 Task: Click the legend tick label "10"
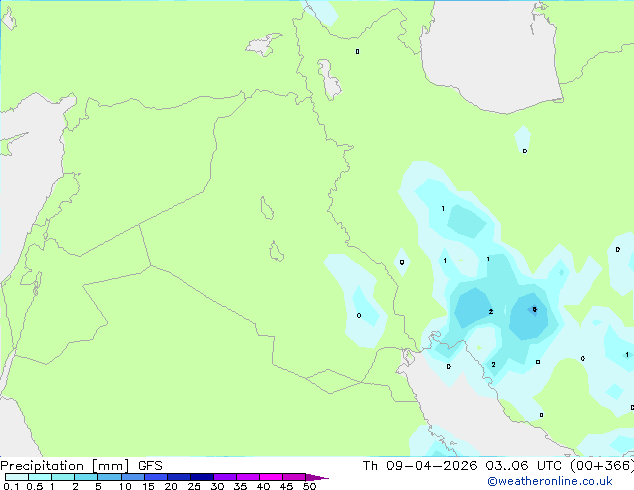point(125,486)
